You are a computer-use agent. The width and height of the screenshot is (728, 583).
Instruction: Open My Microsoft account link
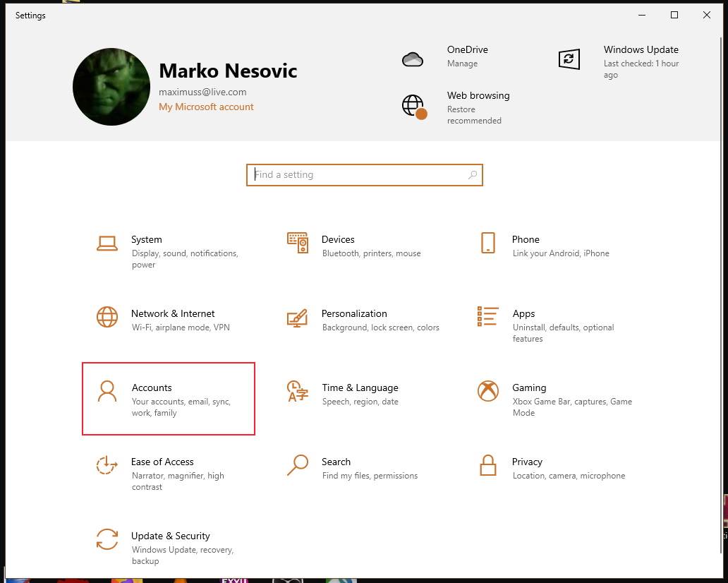206,107
